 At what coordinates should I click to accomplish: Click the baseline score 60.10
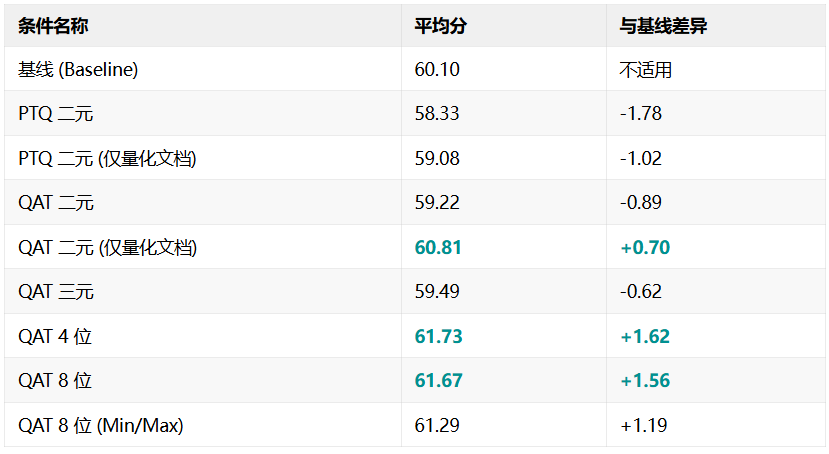pyautogui.click(x=437, y=69)
